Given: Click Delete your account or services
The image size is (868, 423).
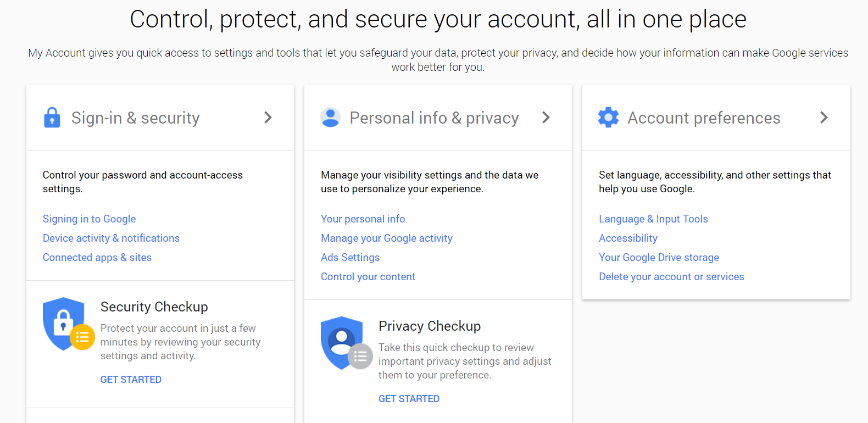Looking at the screenshot, I should click(x=671, y=277).
